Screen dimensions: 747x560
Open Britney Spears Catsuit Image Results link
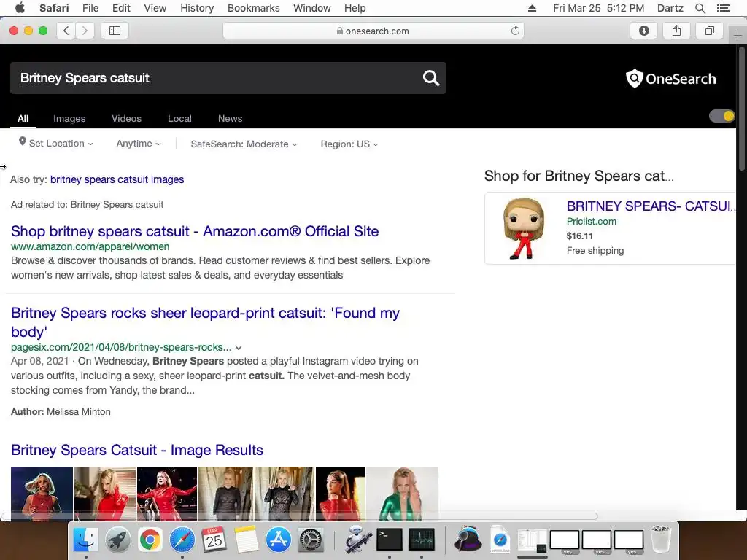pos(137,450)
